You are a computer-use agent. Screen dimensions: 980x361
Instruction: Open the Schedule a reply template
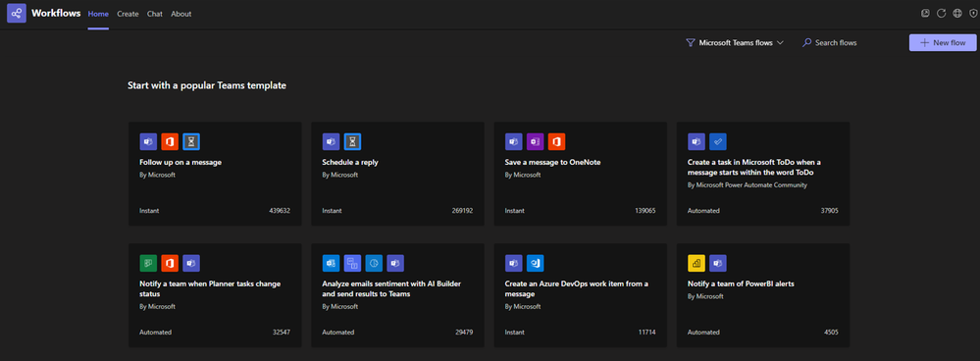tap(397, 174)
